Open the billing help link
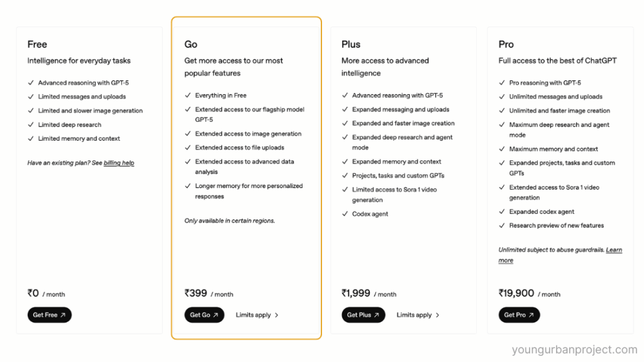The width and height of the screenshot is (644, 362). 118,162
